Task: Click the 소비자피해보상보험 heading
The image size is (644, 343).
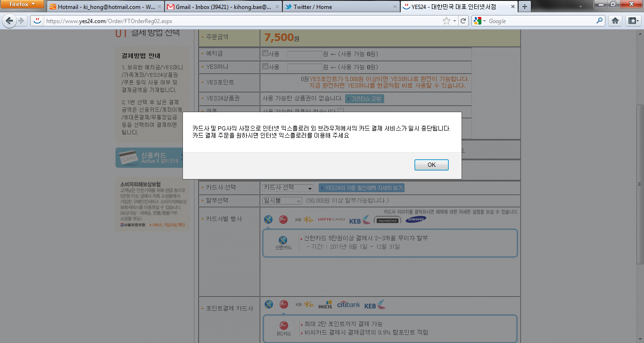Action: click(140, 184)
